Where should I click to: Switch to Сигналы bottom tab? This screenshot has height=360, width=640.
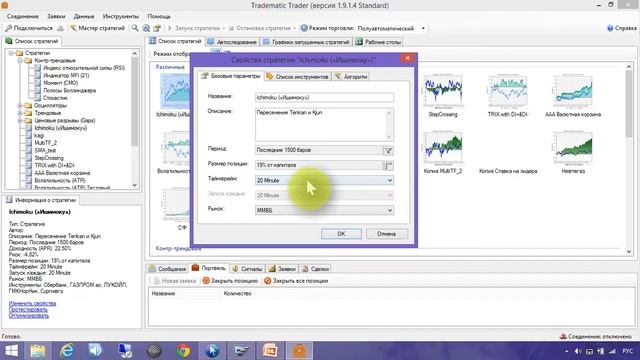[247, 269]
